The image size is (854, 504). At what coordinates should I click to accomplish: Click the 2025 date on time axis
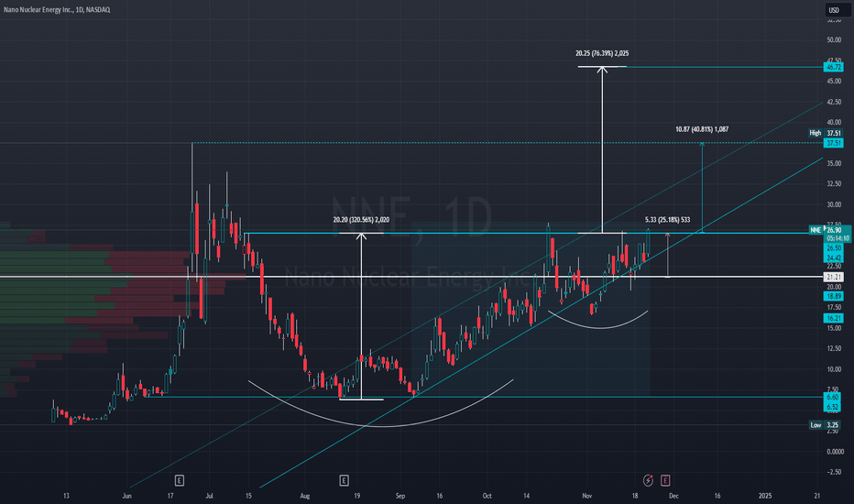[x=765, y=496]
